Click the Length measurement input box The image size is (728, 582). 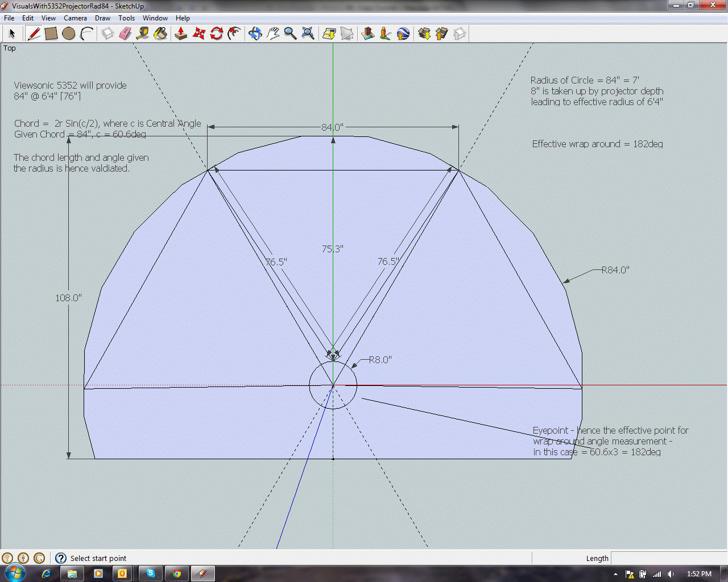pyautogui.click(x=669, y=558)
